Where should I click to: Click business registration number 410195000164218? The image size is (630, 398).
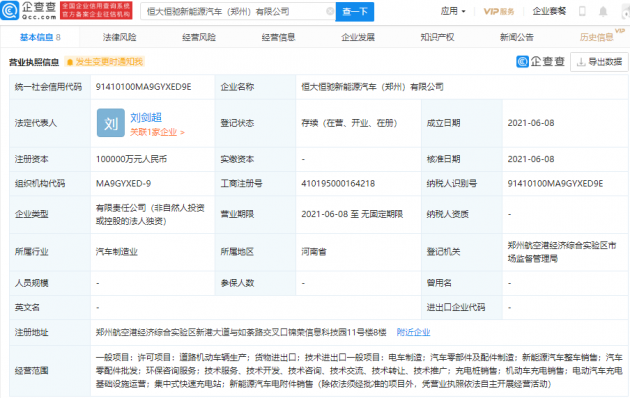click(338, 184)
